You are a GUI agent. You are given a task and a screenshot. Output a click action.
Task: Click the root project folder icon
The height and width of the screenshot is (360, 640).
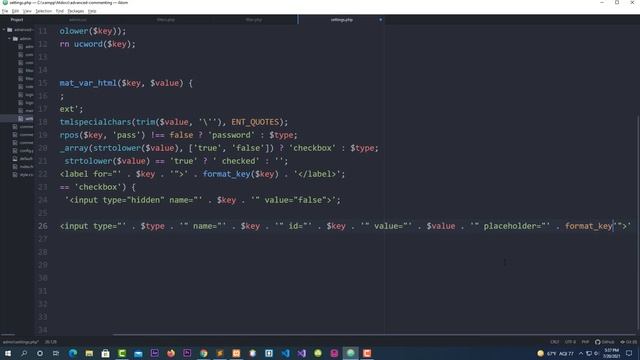(10, 30)
